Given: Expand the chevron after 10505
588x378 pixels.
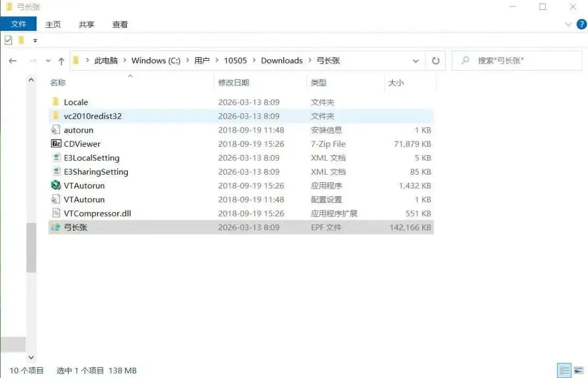Looking at the screenshot, I should (254, 60).
